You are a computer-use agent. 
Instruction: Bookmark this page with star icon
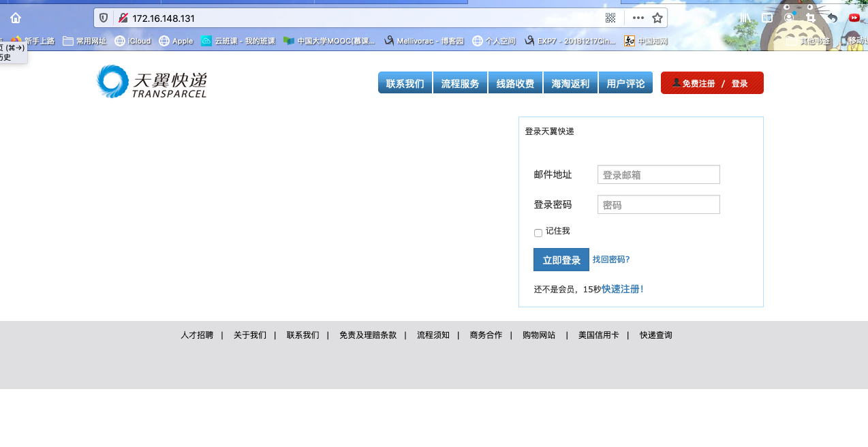(657, 18)
